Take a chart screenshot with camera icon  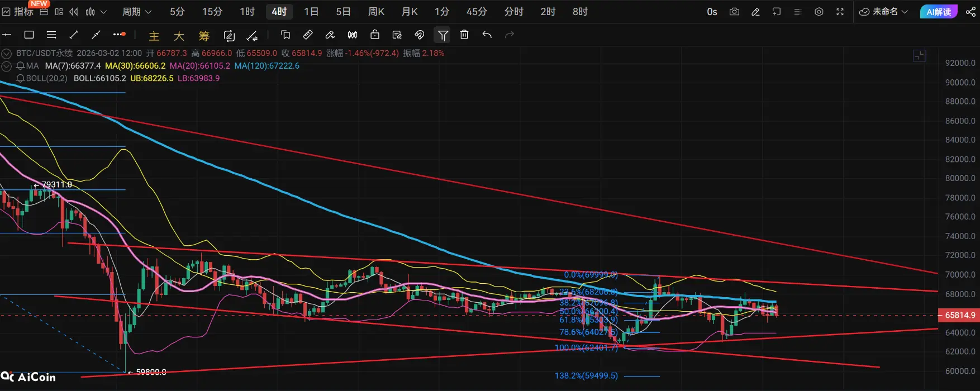[x=734, y=12]
